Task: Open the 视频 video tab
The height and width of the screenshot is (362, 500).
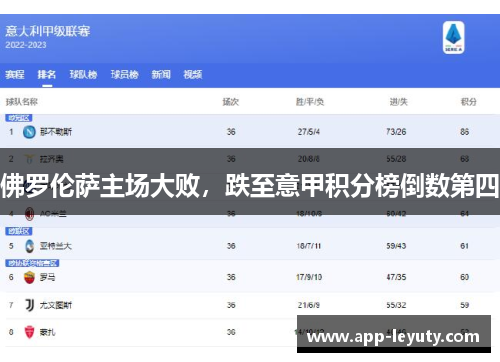Action: coord(193,74)
